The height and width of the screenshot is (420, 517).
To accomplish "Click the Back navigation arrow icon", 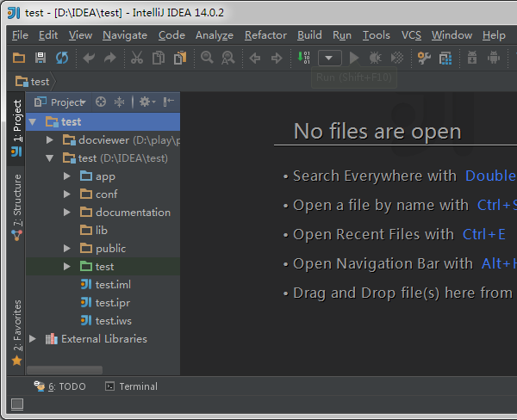I will click(x=255, y=59).
